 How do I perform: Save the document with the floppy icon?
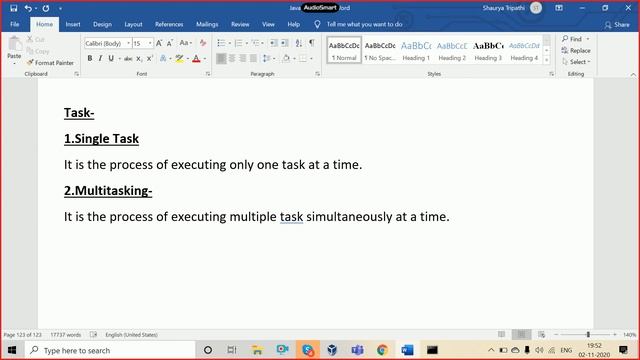tap(13, 8)
